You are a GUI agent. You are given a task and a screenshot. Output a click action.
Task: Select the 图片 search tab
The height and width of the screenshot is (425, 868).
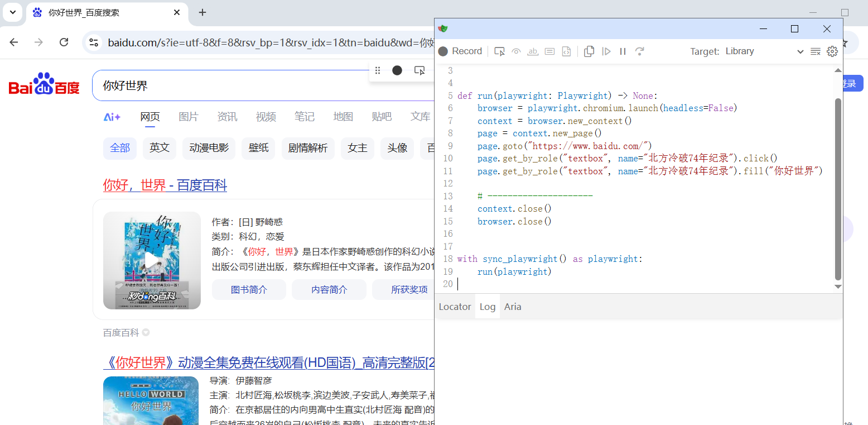pos(189,117)
